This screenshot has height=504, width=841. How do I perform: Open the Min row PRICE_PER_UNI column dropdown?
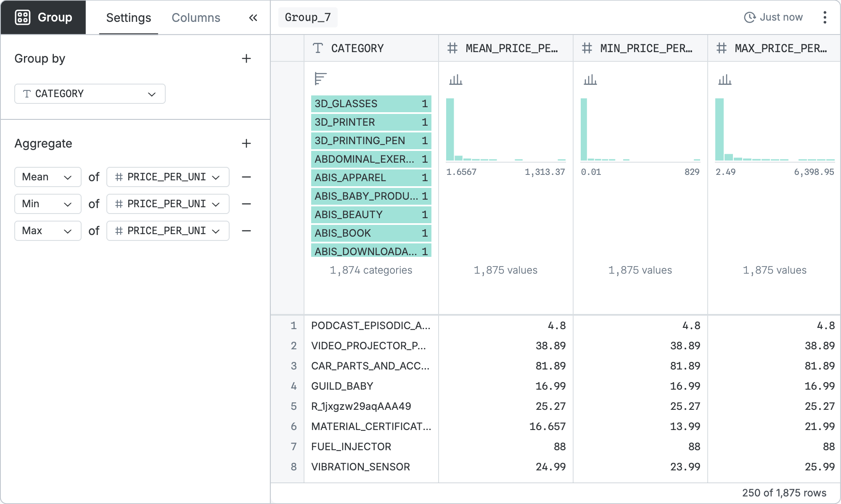click(168, 204)
